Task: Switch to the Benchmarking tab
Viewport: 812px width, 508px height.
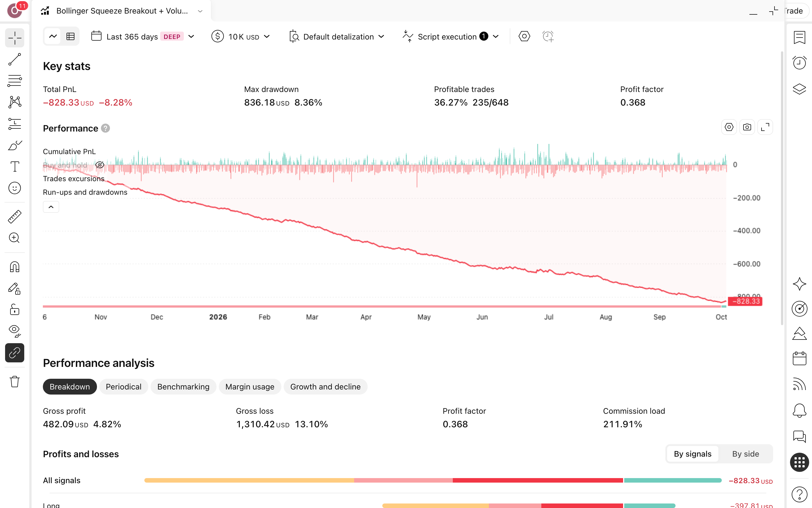Action: click(x=183, y=387)
